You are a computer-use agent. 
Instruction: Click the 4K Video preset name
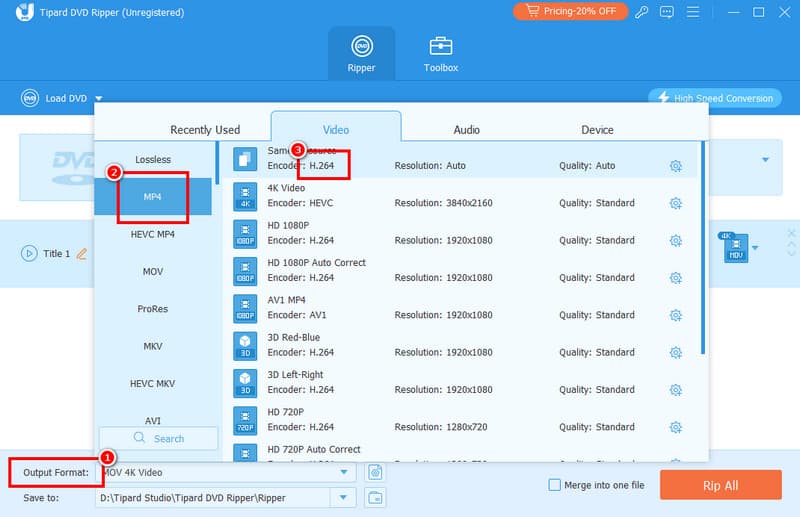pos(286,188)
